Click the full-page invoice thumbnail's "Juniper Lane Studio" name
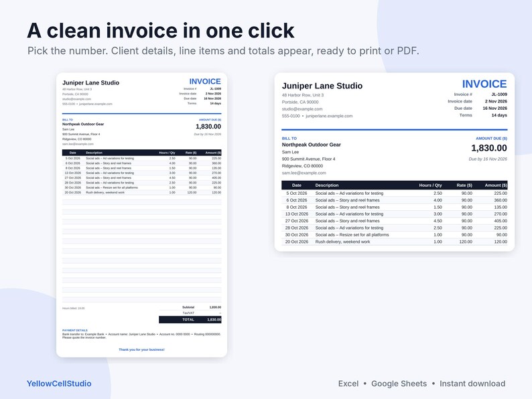Screen dimensions: 532x399 (90, 83)
